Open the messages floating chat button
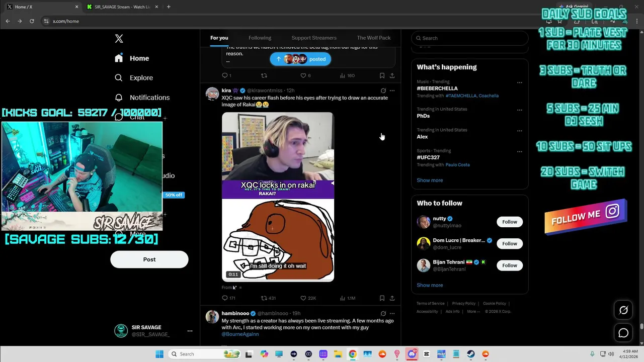Viewport: 644px width, 362px height. coord(623,333)
